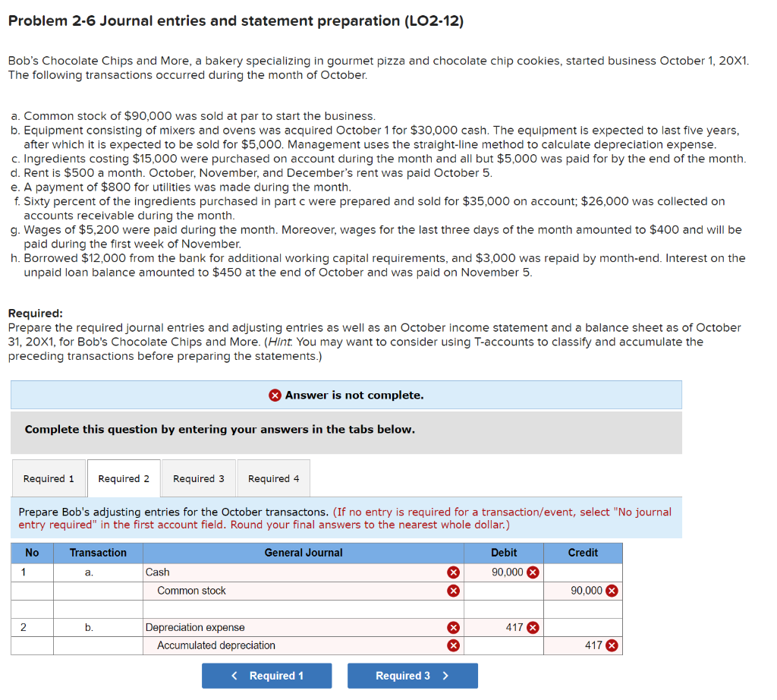
Task: Click the red X next to 90,000 credit
Action: [612, 591]
